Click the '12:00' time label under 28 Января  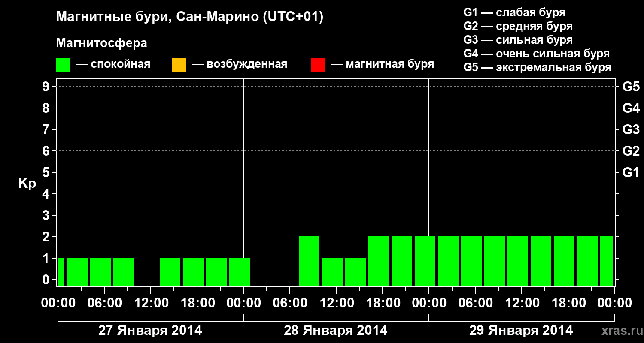click(x=336, y=303)
